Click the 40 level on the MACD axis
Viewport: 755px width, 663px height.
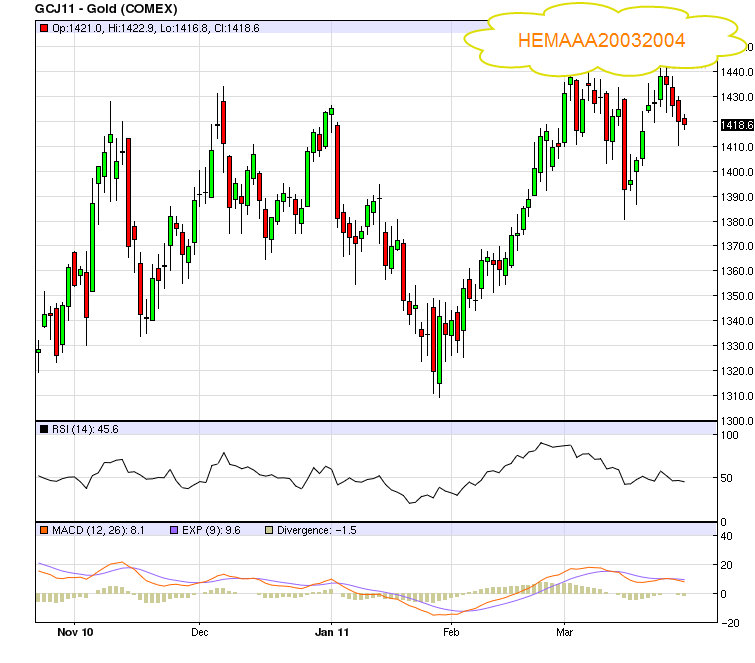click(x=727, y=536)
